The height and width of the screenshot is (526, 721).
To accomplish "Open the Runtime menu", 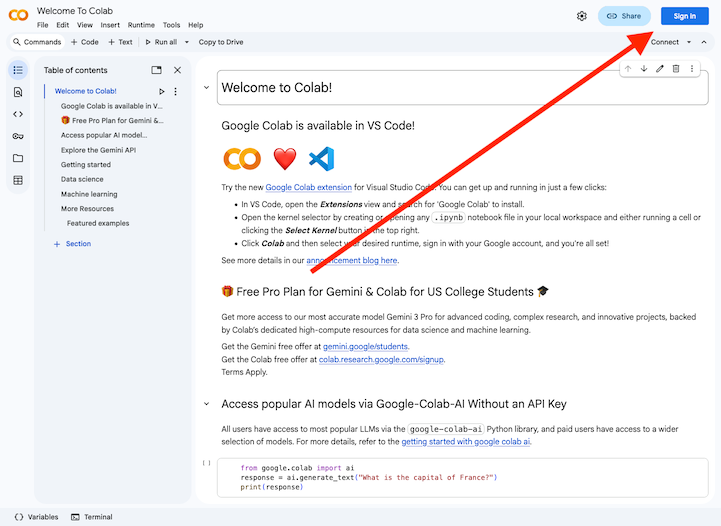I will coord(141,25).
